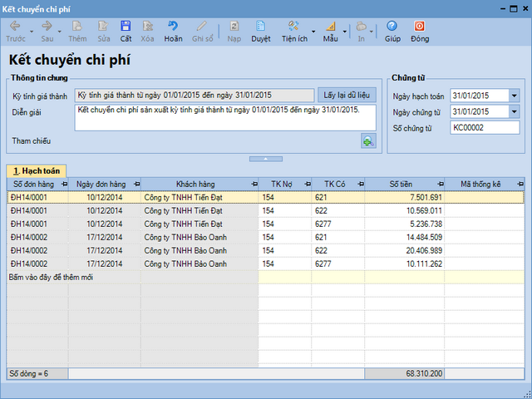Close form with the Đóng icon

pyautogui.click(x=419, y=26)
